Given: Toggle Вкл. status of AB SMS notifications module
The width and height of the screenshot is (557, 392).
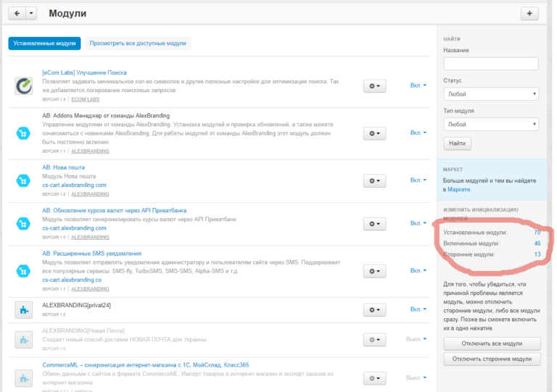Looking at the screenshot, I should pos(418,270).
